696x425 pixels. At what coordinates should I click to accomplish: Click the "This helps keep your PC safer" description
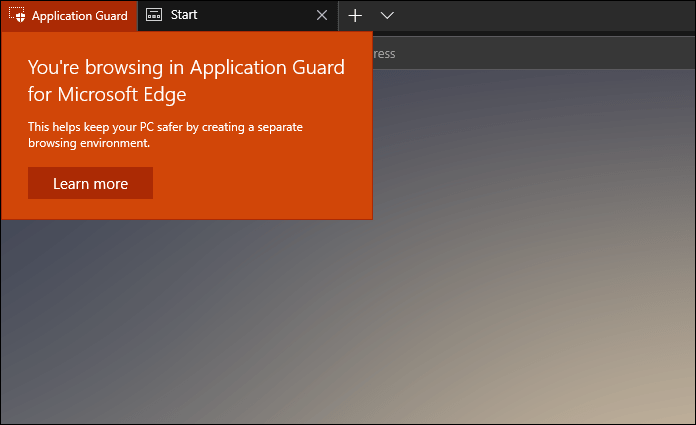[x=165, y=135]
